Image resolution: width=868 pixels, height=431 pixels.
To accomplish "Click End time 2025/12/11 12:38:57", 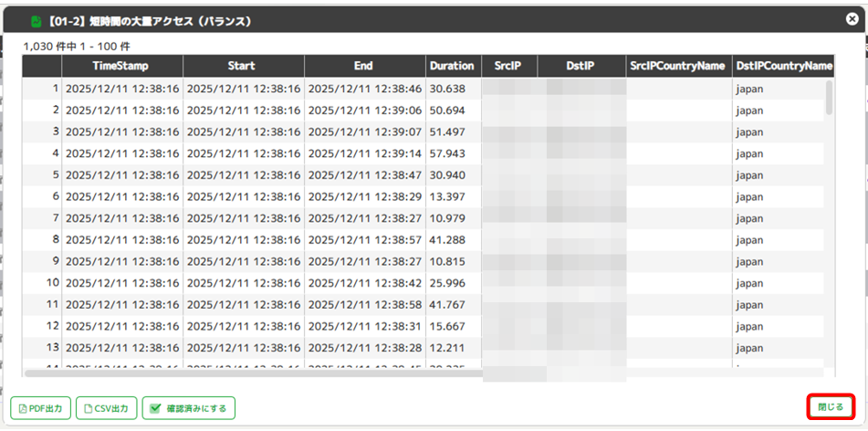I will point(365,240).
